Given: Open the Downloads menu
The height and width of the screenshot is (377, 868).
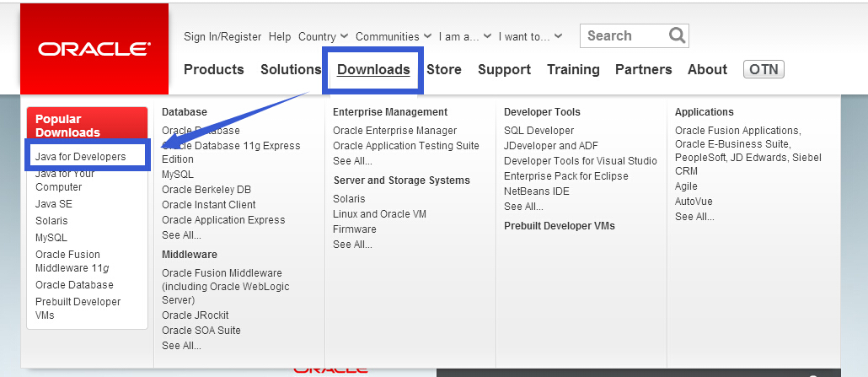Looking at the screenshot, I should click(373, 69).
